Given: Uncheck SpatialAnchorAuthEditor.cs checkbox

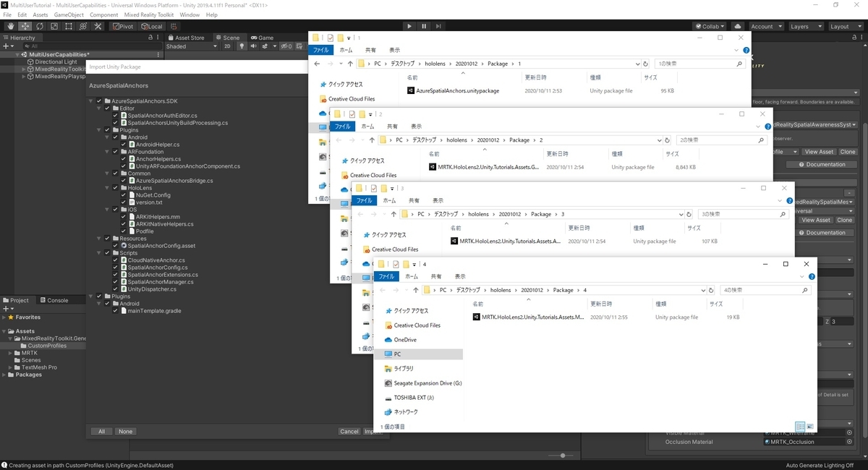Looking at the screenshot, I should coord(116,116).
